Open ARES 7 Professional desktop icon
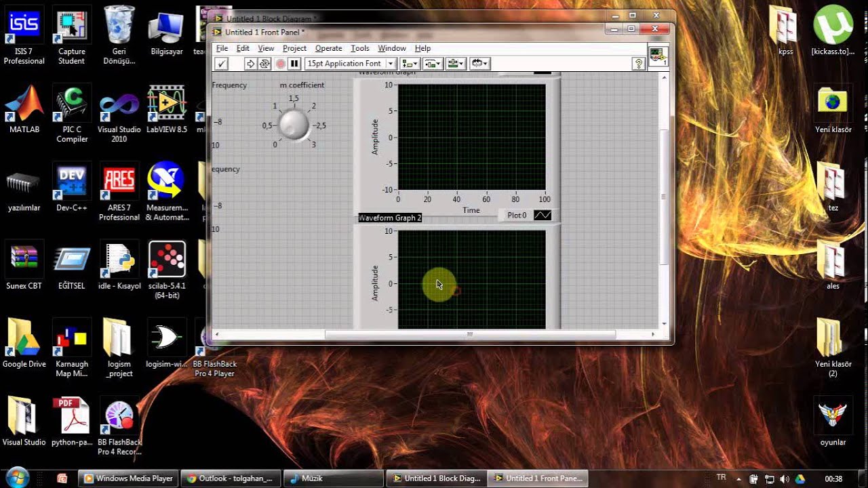Viewport: 868px width, 488px height. (x=119, y=192)
